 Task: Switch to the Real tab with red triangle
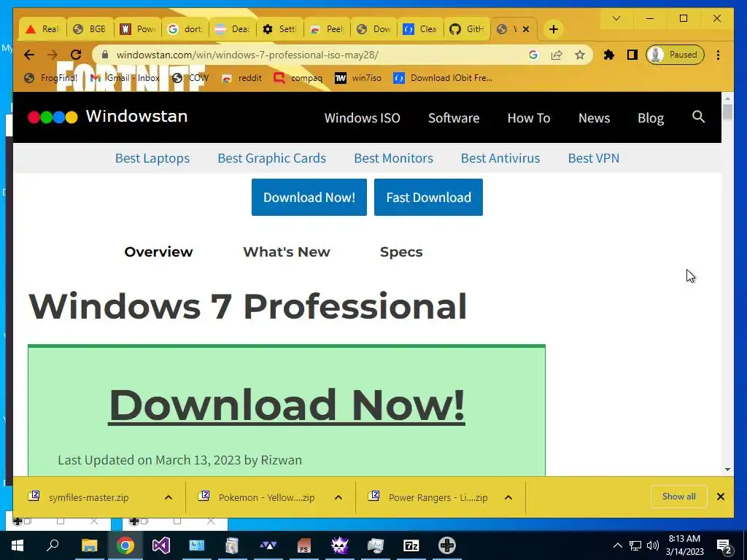(x=43, y=29)
